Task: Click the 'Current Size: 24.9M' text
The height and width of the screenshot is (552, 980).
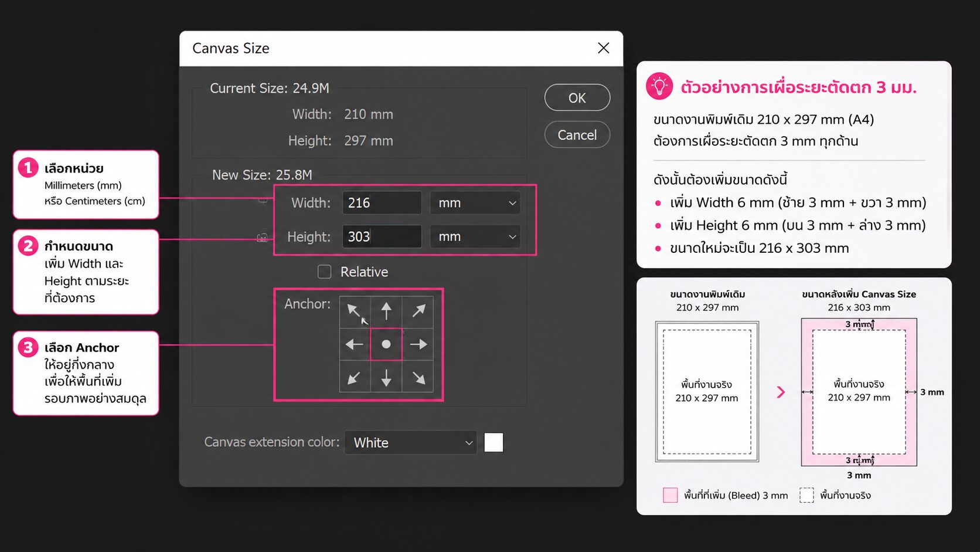Action: (x=270, y=89)
